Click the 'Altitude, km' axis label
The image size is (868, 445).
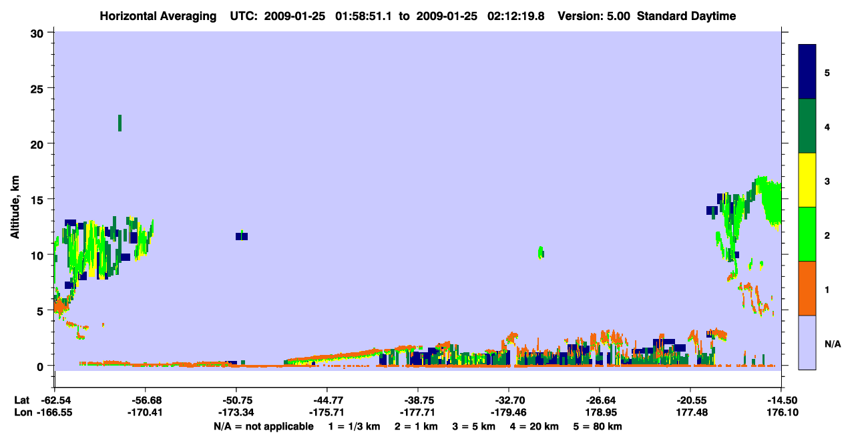point(15,206)
